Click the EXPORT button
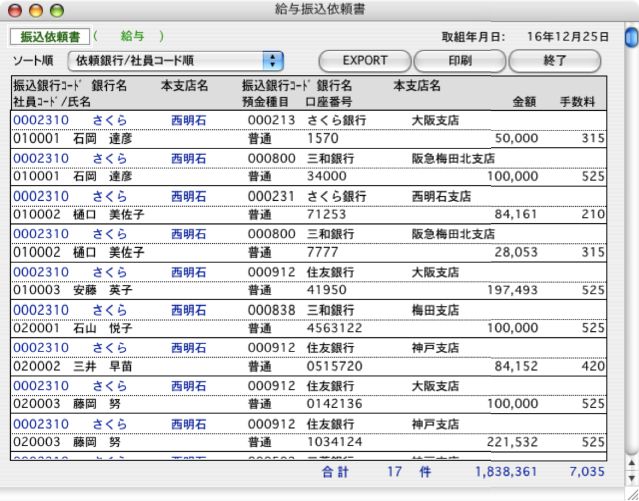Viewport: 639px width, 501px height. tap(365, 61)
